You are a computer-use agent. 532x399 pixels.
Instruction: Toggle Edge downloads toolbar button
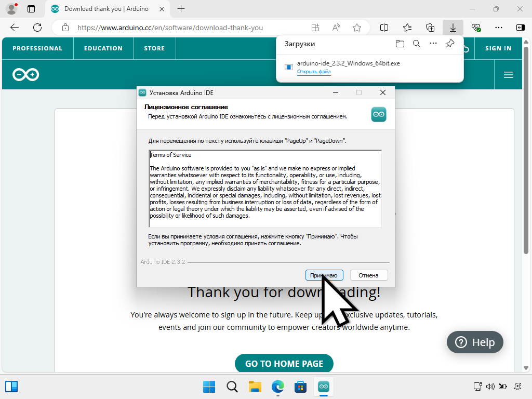point(453,28)
